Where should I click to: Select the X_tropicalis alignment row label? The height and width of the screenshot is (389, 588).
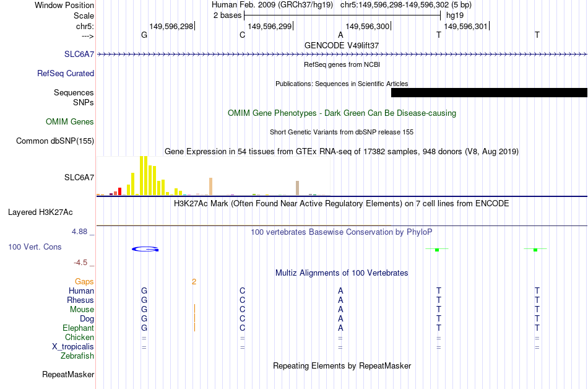(x=73, y=347)
